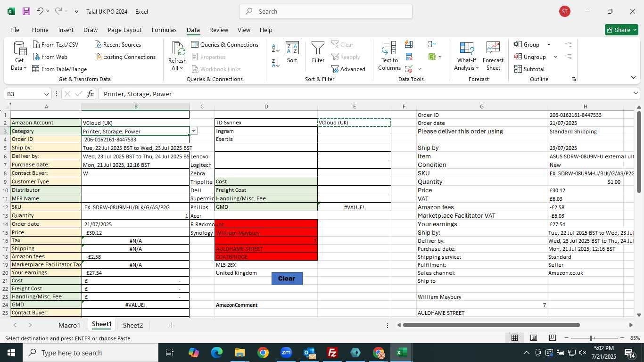The height and width of the screenshot is (362, 644).
Task: Open the Data Validation icon
Action: [x=408, y=69]
